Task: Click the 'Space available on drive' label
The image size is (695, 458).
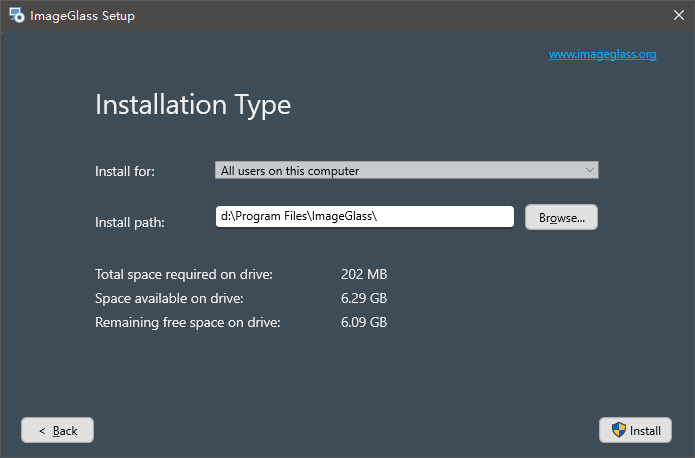Action: tap(169, 298)
